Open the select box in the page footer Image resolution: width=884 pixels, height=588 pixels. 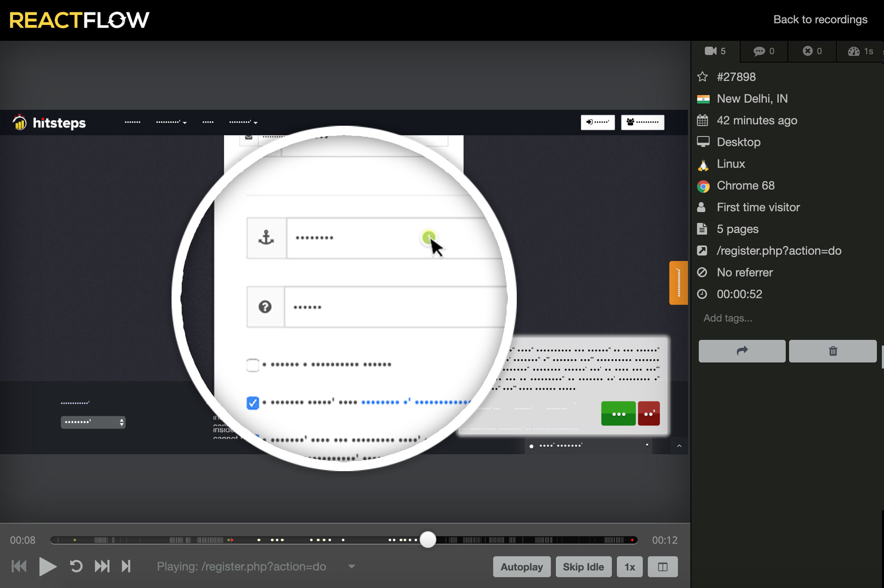click(93, 422)
